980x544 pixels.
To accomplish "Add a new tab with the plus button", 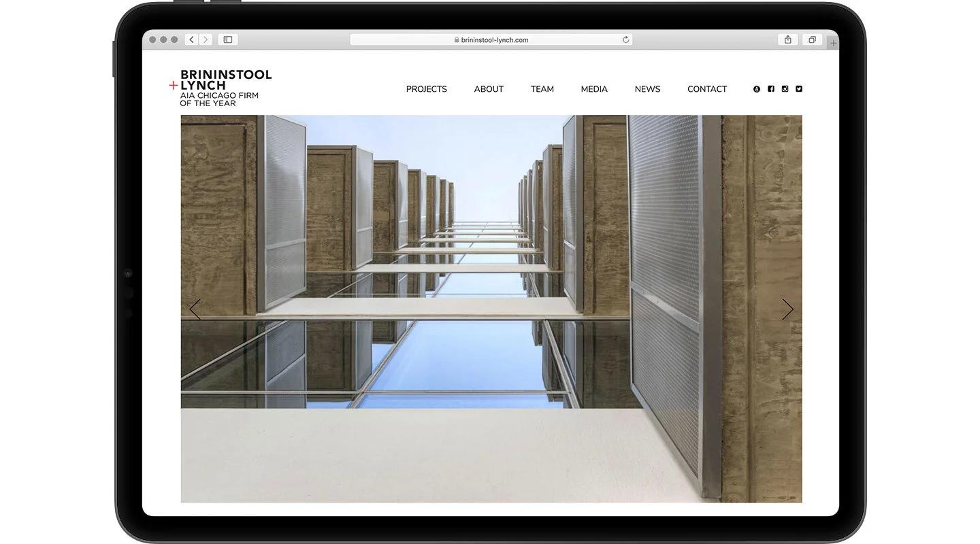I will tap(834, 43).
